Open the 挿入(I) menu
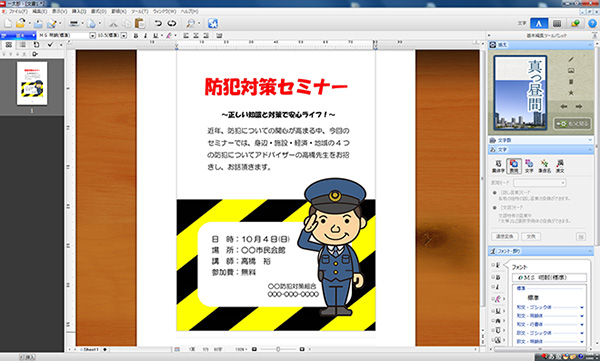Image resolution: width=600 pixels, height=361 pixels. pyautogui.click(x=79, y=12)
